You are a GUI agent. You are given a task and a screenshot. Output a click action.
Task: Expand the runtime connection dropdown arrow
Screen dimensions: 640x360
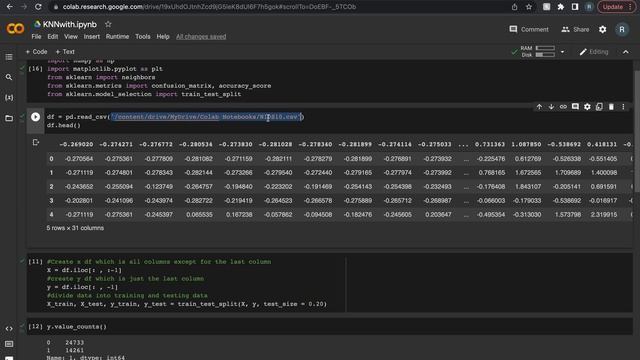tap(562, 52)
